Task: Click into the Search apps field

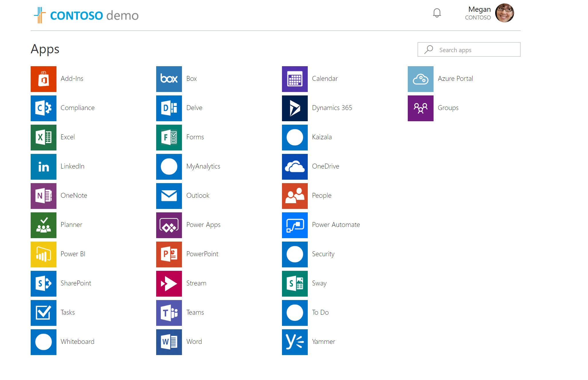Action: click(469, 50)
